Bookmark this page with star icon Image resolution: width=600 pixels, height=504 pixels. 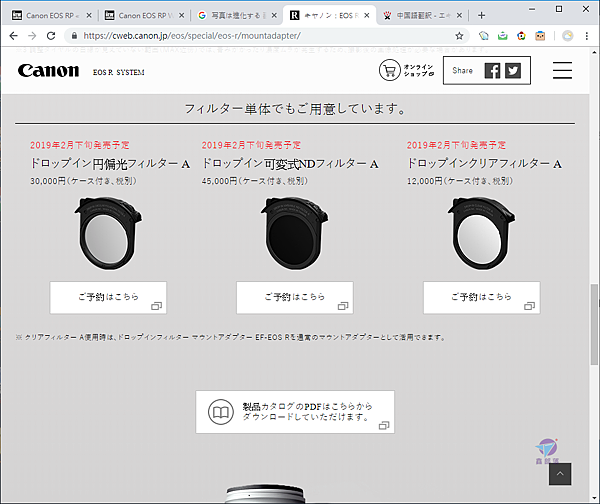459,36
